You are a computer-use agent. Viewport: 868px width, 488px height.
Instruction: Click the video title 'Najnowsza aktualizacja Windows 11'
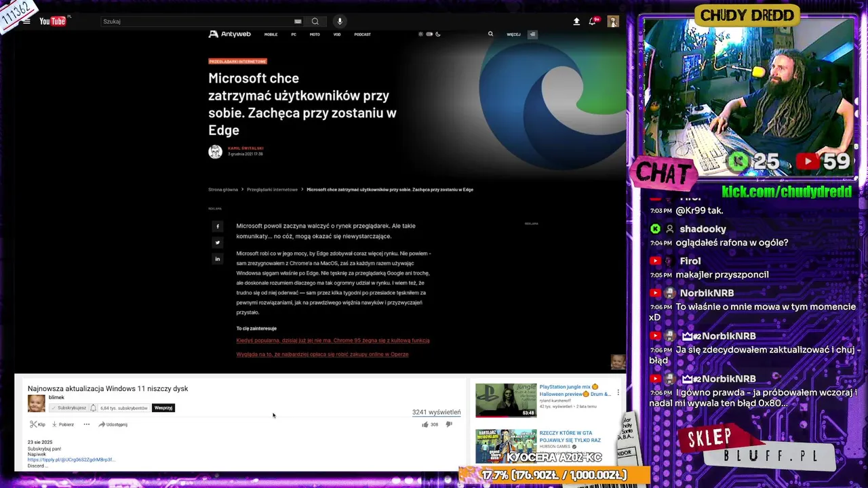108,388
